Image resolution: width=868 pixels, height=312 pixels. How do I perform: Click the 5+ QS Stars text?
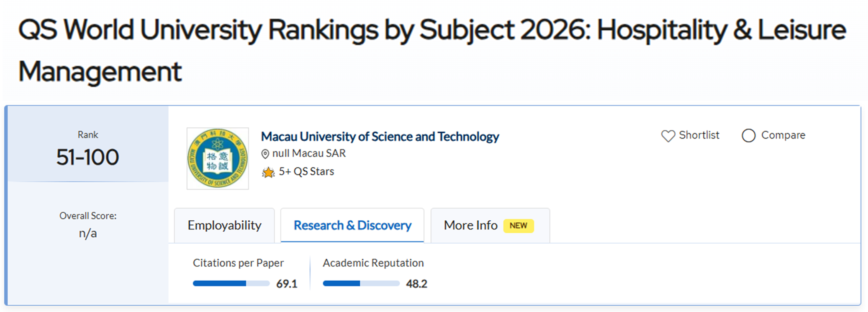pyautogui.click(x=306, y=172)
